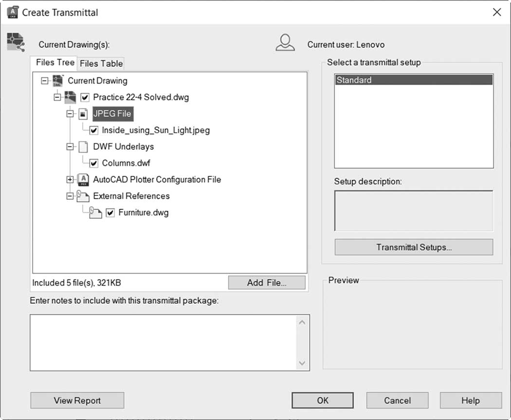This screenshot has height=420, width=511.
Task: Select the DWF Underlays label
Action: 124,147
